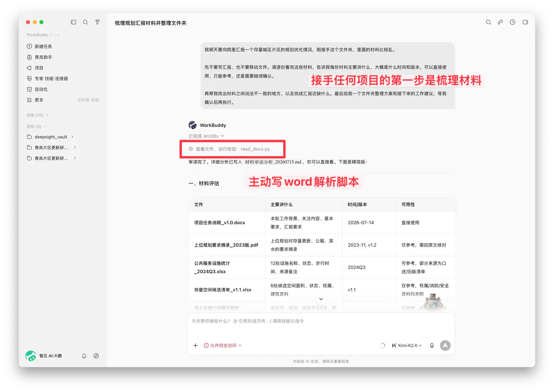Click the v1.1 version cell

coord(369,290)
